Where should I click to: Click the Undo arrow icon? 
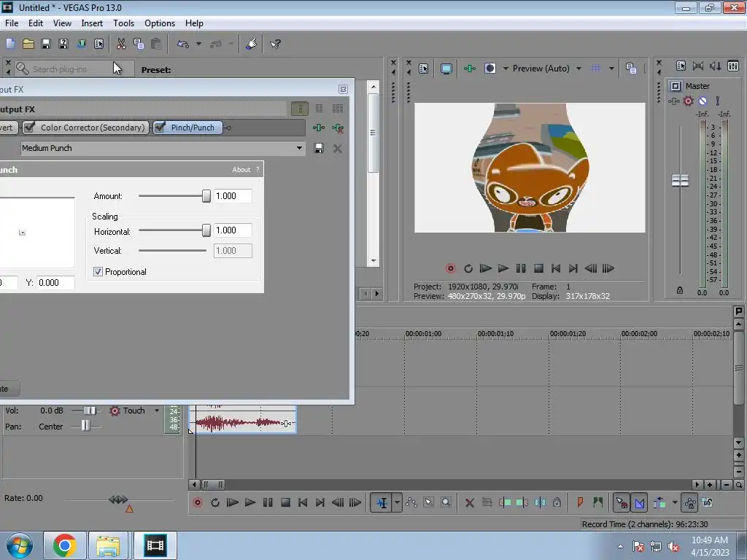(183, 44)
